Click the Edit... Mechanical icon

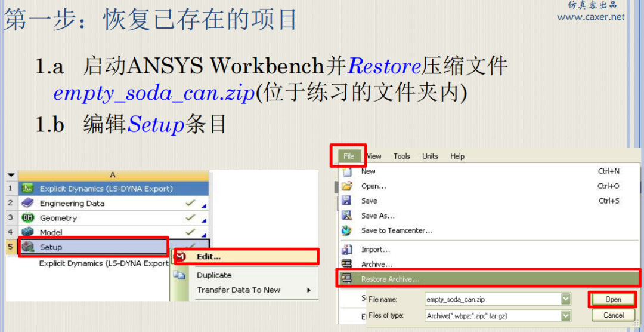pyautogui.click(x=181, y=257)
